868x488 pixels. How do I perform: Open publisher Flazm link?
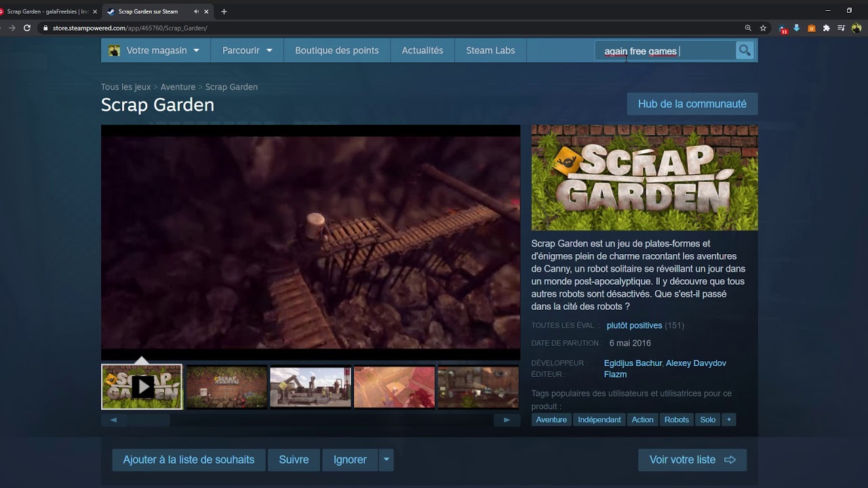point(615,374)
